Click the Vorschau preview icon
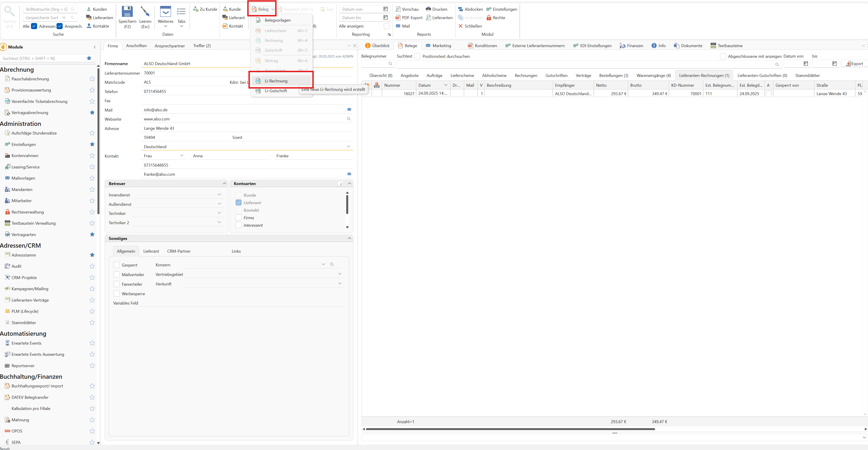 pos(398,9)
